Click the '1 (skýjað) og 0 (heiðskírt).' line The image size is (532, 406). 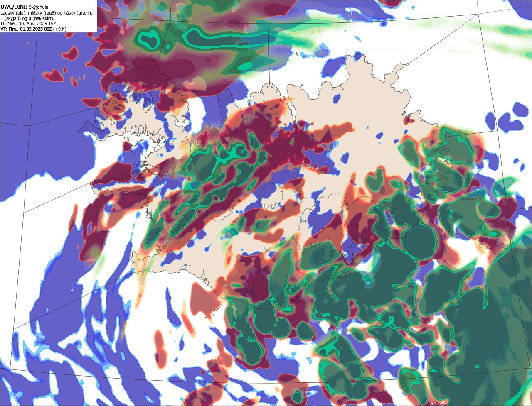[x=27, y=18]
